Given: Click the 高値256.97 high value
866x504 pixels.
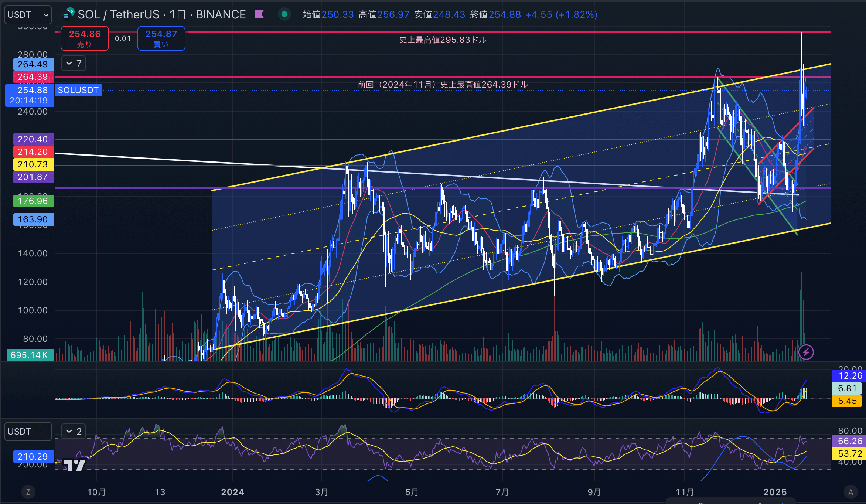Looking at the screenshot, I should (384, 14).
